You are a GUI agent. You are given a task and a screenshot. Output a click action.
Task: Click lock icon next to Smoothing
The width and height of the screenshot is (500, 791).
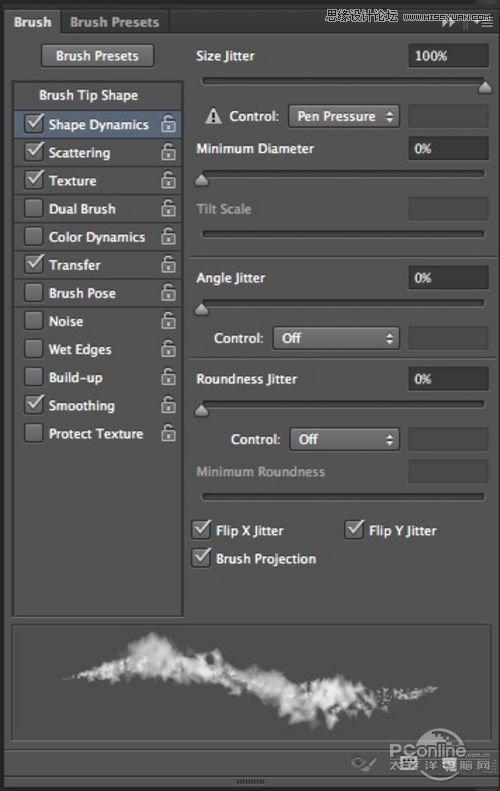pyautogui.click(x=169, y=405)
